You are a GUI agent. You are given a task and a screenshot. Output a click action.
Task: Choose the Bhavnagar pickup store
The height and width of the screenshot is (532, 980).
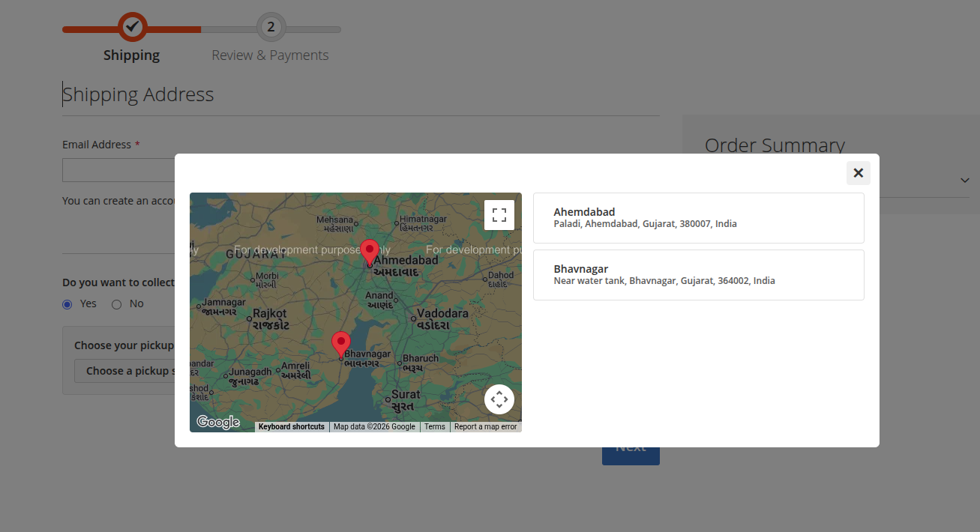(x=699, y=275)
